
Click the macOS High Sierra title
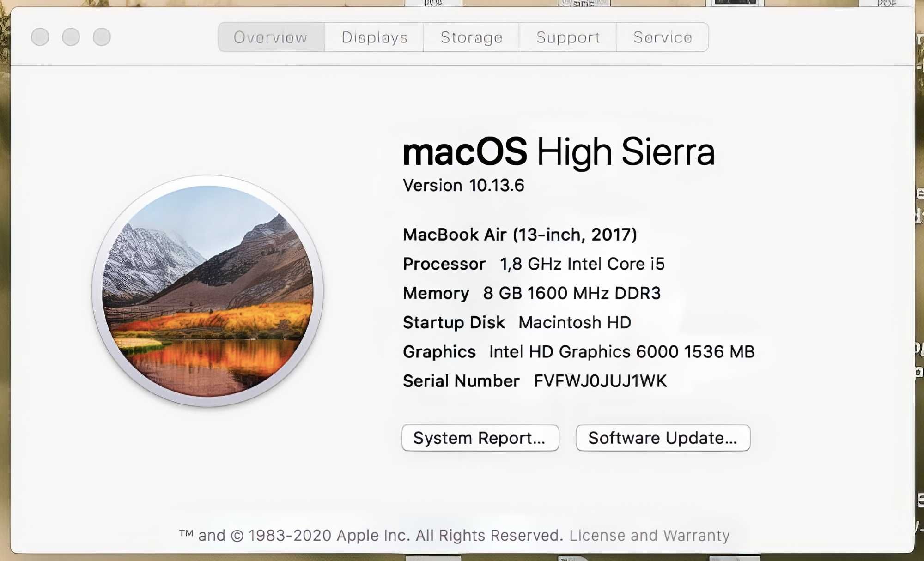coord(559,152)
